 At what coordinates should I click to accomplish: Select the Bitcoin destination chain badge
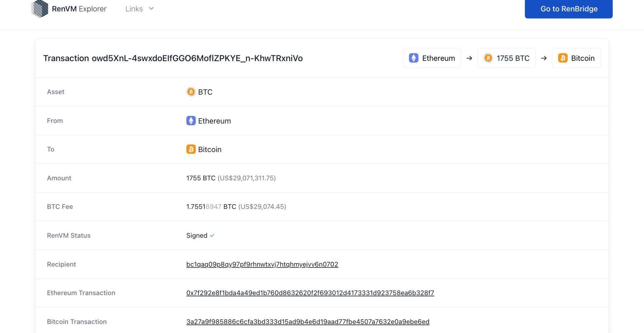coord(576,58)
